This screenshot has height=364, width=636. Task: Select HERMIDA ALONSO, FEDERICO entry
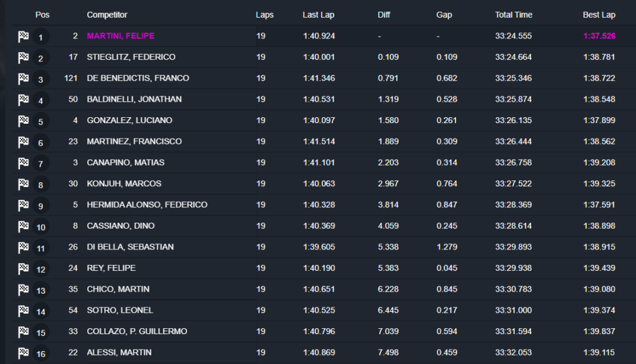point(147,205)
